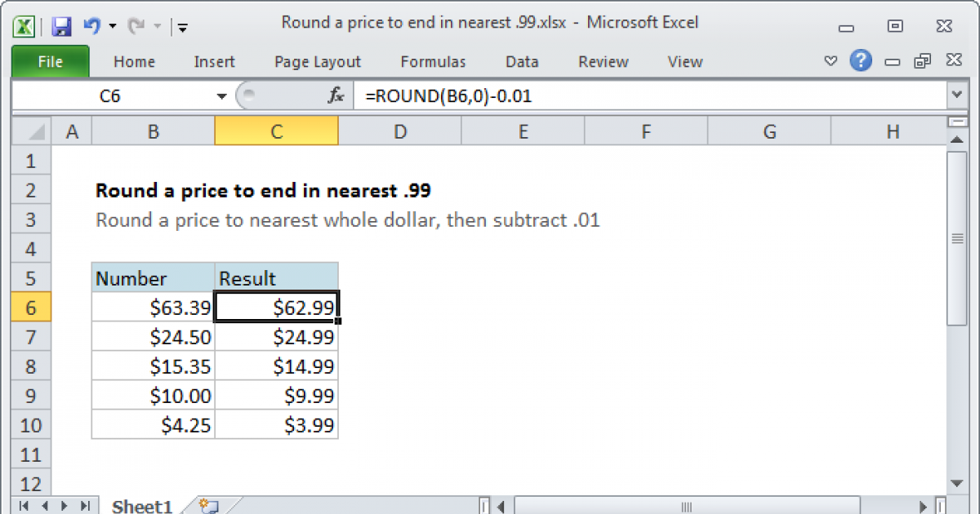Screen dimensions: 980x514
Task: Switch to the Data tab
Action: (522, 62)
